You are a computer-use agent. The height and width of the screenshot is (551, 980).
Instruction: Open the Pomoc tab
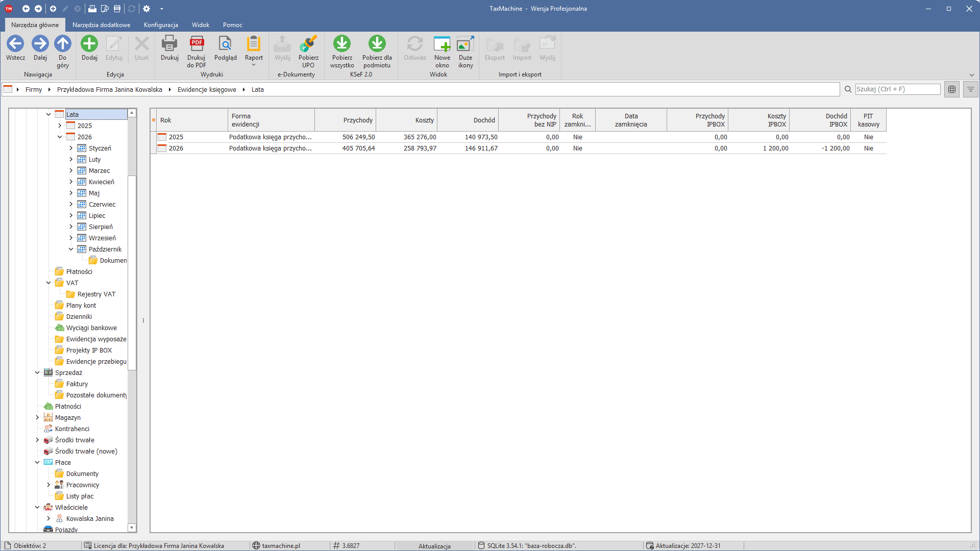[x=232, y=24]
